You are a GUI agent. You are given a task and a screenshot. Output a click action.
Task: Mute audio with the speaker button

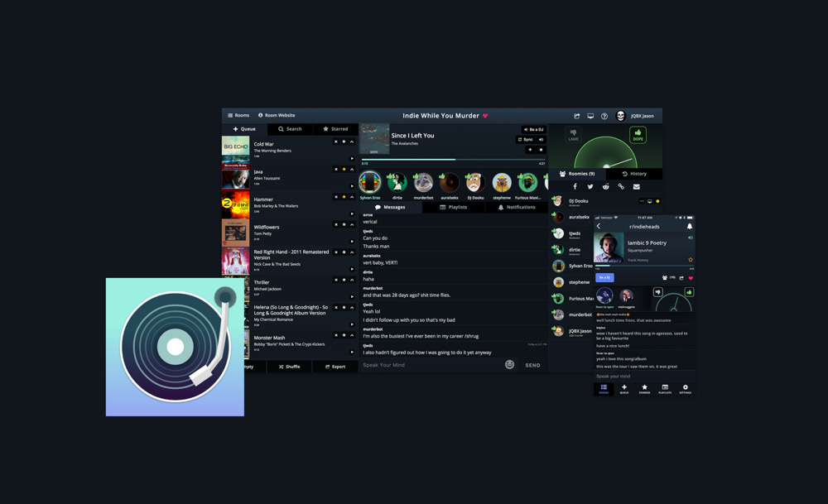[x=541, y=140]
